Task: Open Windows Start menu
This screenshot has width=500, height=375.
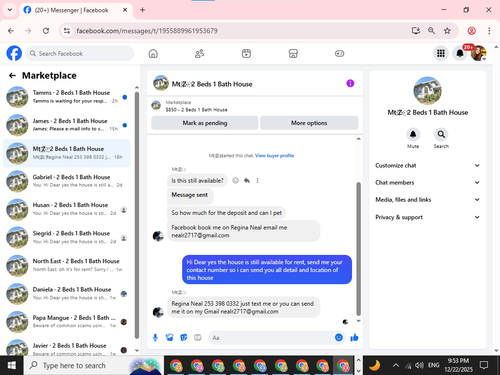Action: [12, 365]
